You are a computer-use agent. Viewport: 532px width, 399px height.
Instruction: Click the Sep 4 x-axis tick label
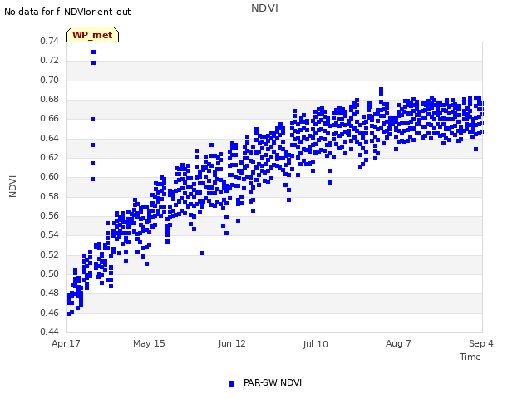click(481, 343)
